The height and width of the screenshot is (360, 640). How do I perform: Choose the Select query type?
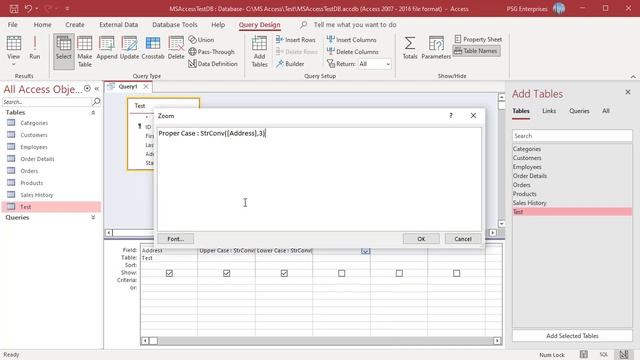(x=64, y=51)
